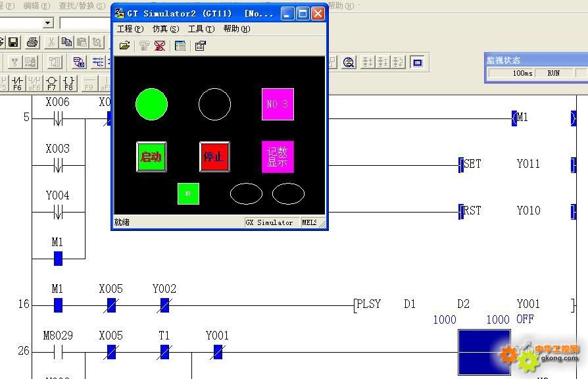Image resolution: width=588 pixels, height=379 pixels.
Task: Click the Undo icon next to Paste
Action: [x=97, y=42]
